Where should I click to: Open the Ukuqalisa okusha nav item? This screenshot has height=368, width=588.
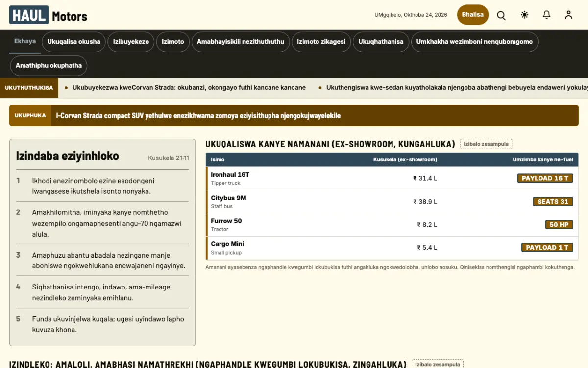coord(73,42)
